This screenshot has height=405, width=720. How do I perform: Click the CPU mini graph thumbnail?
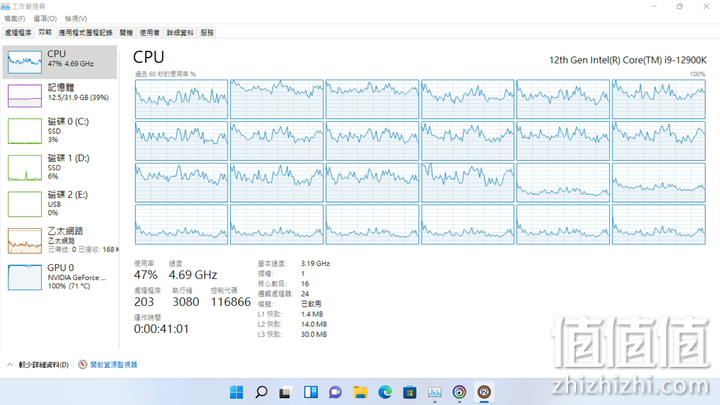click(25, 62)
